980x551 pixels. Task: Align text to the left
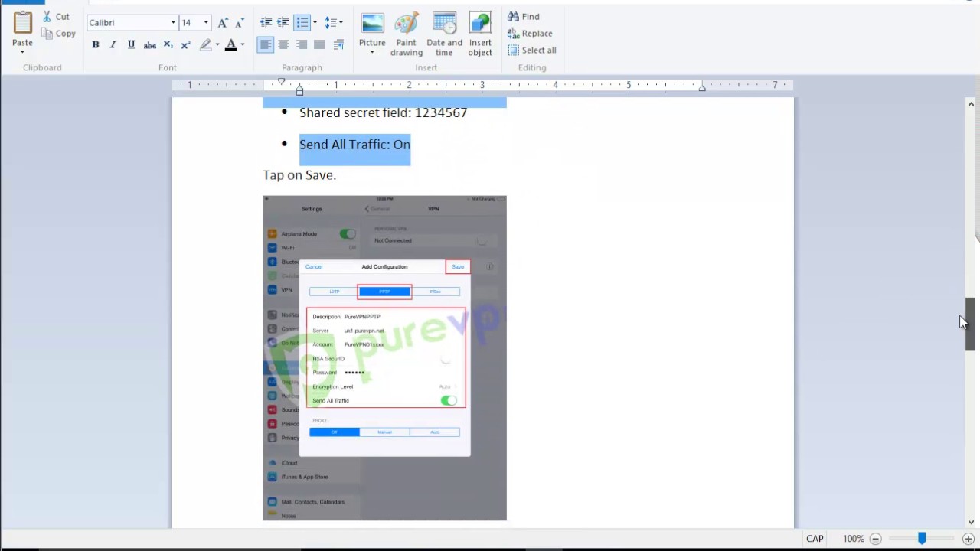tap(265, 45)
